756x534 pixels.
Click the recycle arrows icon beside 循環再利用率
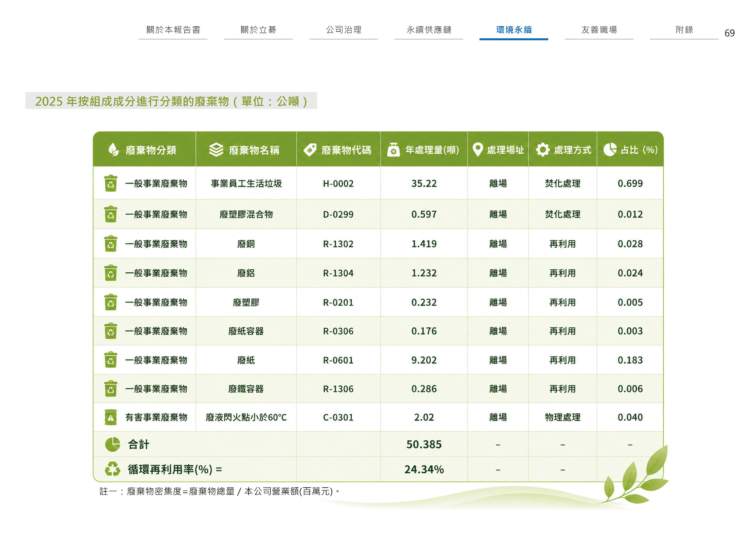click(x=113, y=469)
